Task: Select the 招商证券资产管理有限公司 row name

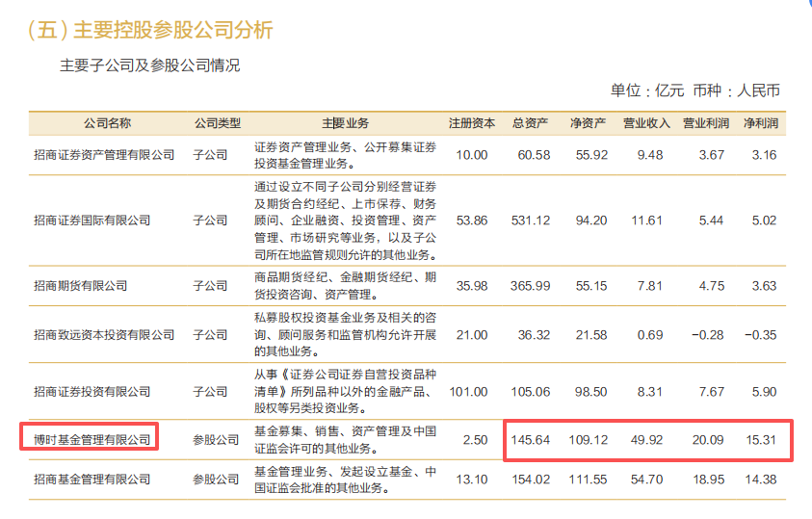Action: (104, 155)
